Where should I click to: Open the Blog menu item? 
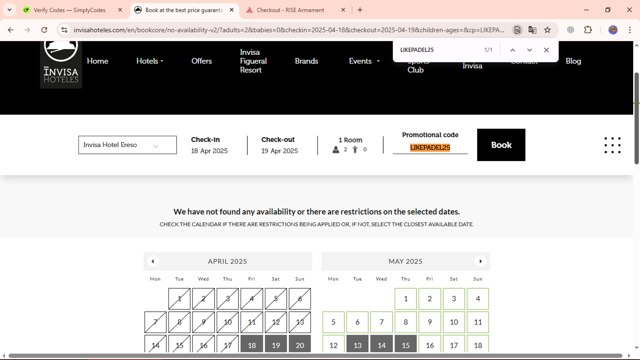[573, 61]
